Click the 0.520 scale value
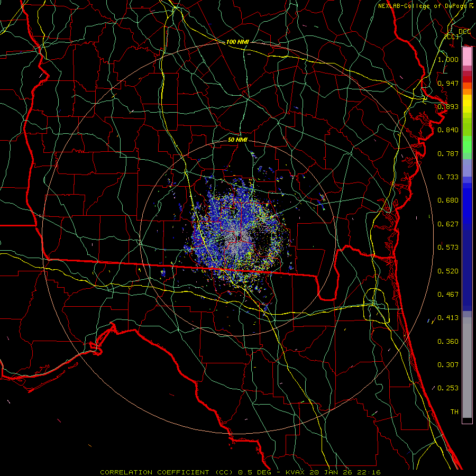Image resolution: width=476 pixels, height=476 pixels. (448, 271)
